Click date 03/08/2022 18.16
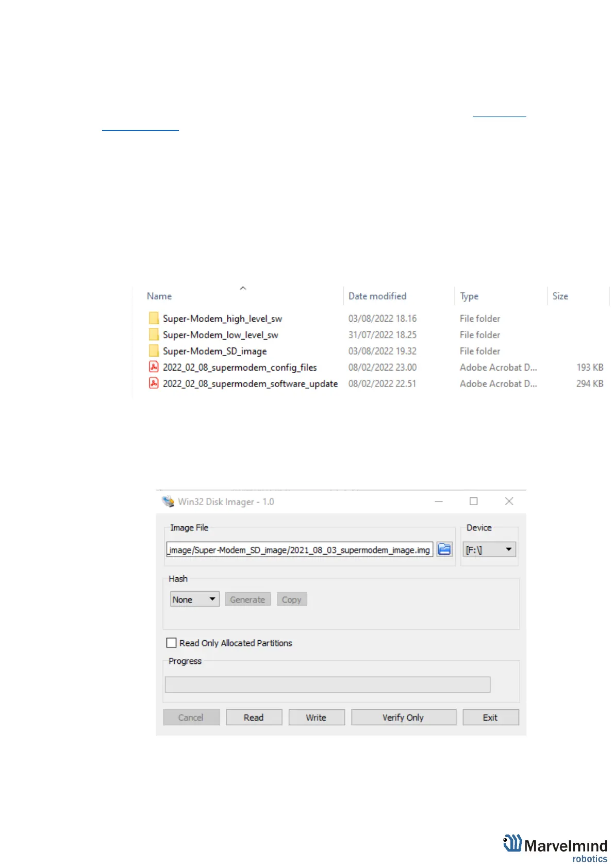The width and height of the screenshot is (614, 868). point(383,319)
